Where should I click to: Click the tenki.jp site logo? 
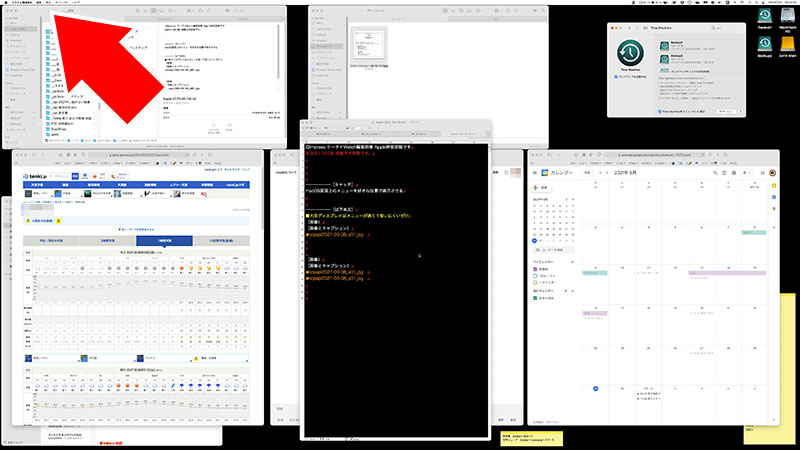(35, 176)
